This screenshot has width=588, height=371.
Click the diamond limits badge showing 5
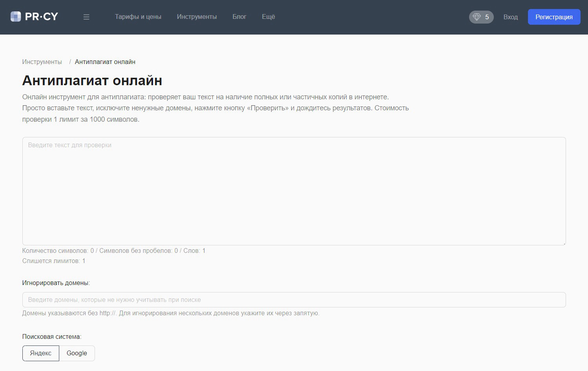[481, 17]
